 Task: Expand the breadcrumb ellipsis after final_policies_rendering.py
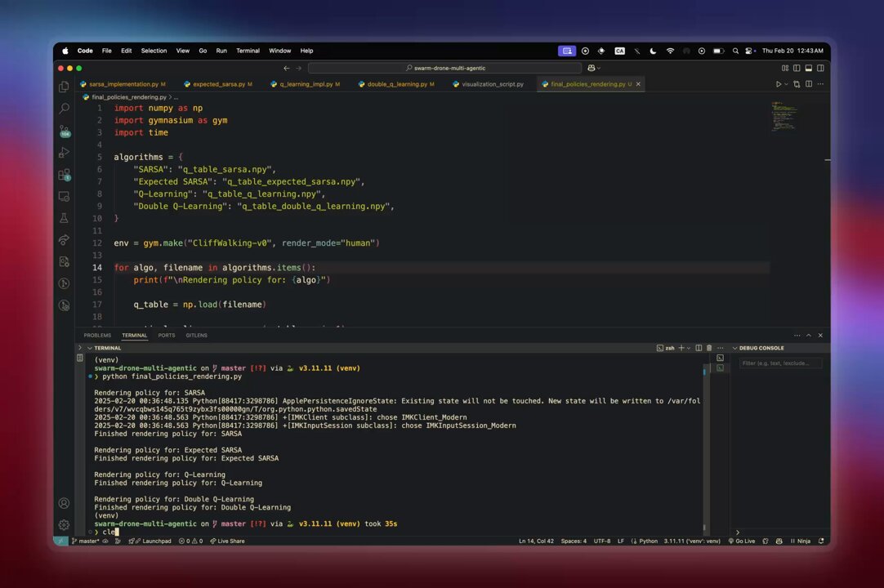point(176,97)
